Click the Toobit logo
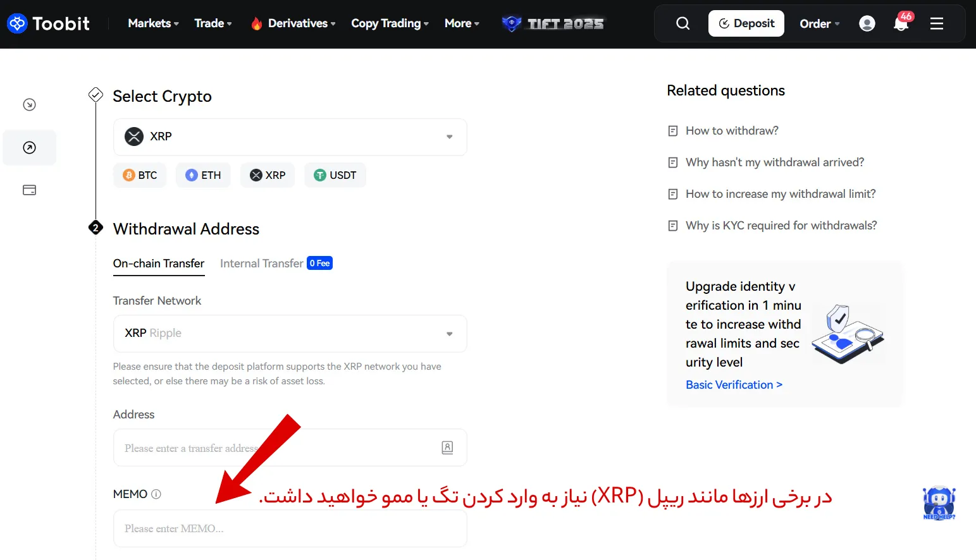The image size is (976, 560). point(48,23)
